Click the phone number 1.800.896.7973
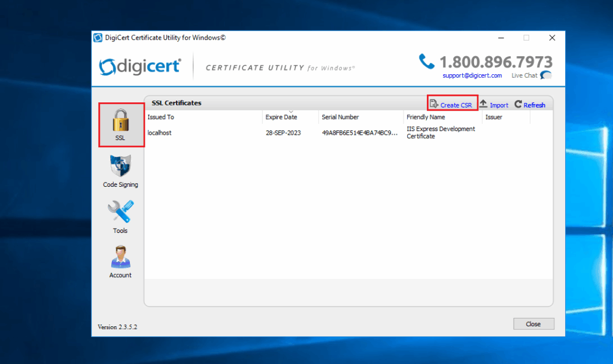Viewport: 613px width, 364px height. [x=496, y=62]
